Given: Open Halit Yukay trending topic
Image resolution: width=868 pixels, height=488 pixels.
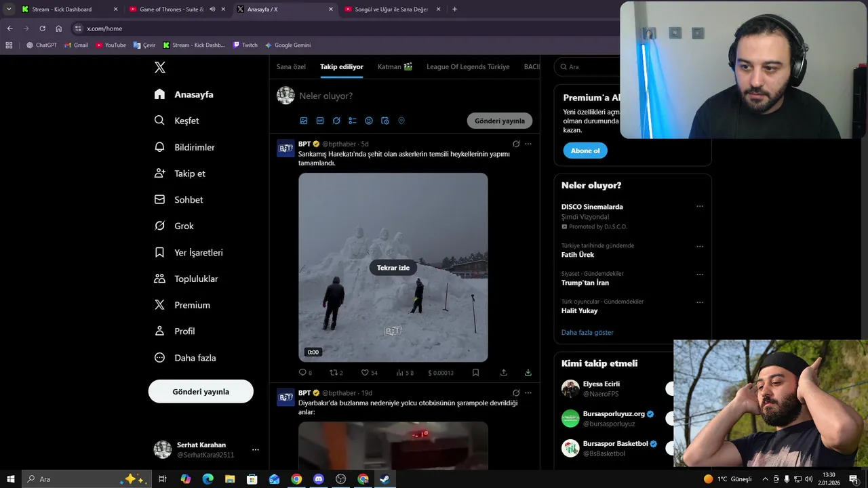Looking at the screenshot, I should 580,310.
